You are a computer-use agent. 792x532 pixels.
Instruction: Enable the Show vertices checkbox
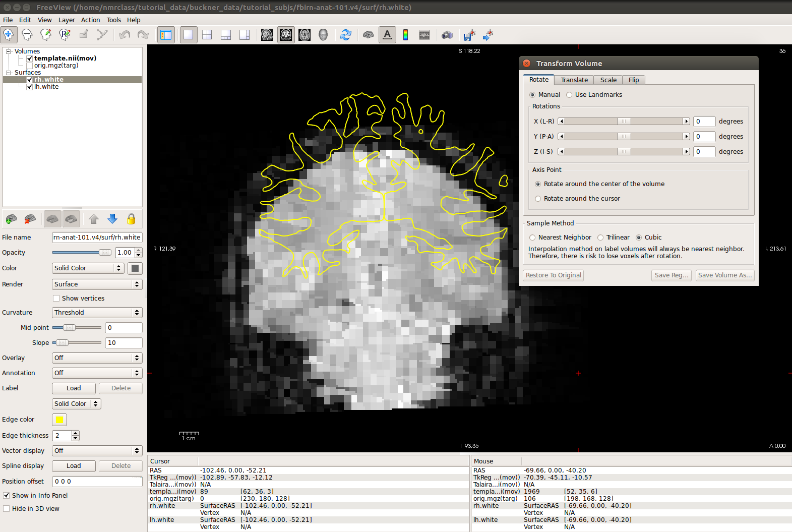coord(56,299)
